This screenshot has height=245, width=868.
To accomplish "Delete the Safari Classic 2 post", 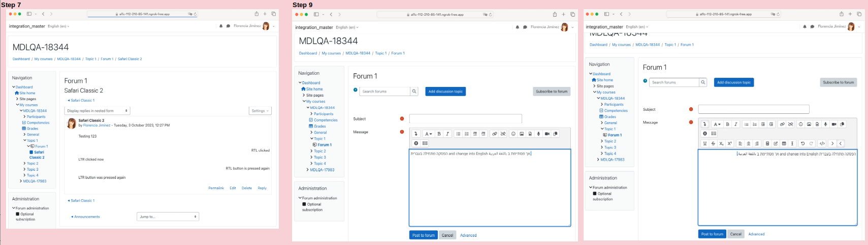I will click(247, 188).
